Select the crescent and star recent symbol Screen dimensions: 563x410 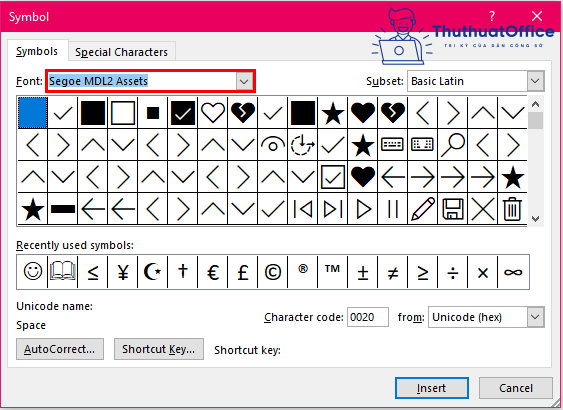(153, 272)
